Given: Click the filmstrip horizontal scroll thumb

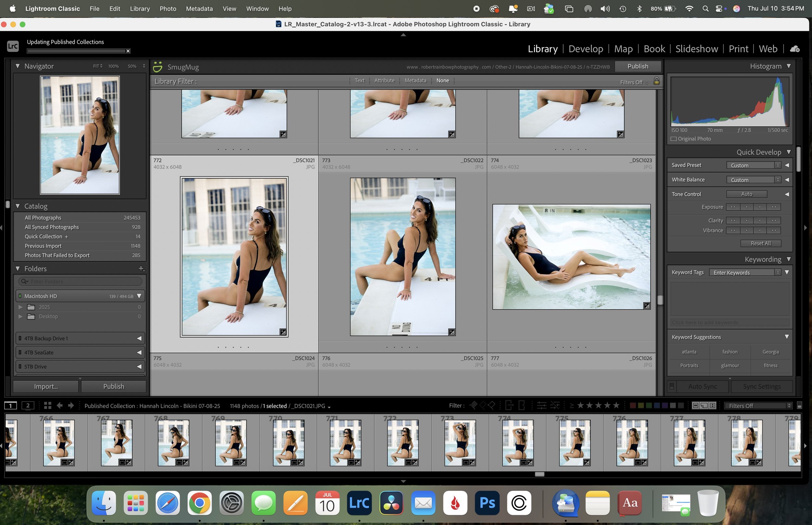Looking at the screenshot, I should [x=539, y=474].
